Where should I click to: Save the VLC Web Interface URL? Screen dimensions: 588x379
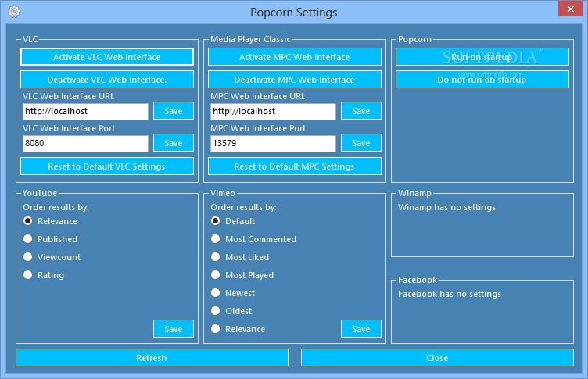tap(174, 111)
